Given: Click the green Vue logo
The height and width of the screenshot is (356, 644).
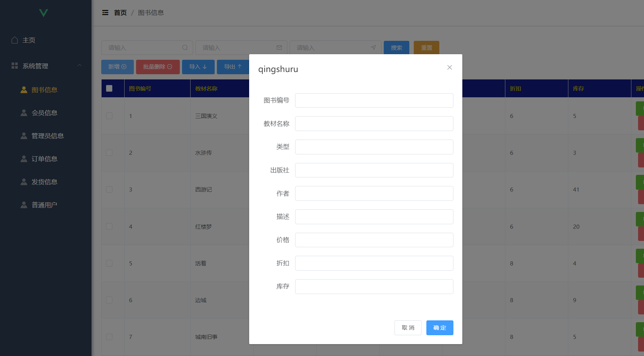Looking at the screenshot, I should (x=43, y=13).
